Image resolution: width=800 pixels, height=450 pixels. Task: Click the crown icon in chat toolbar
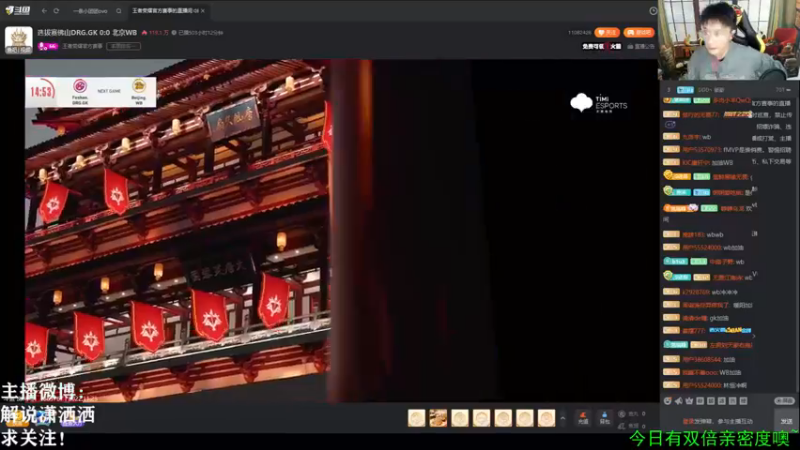(x=689, y=401)
